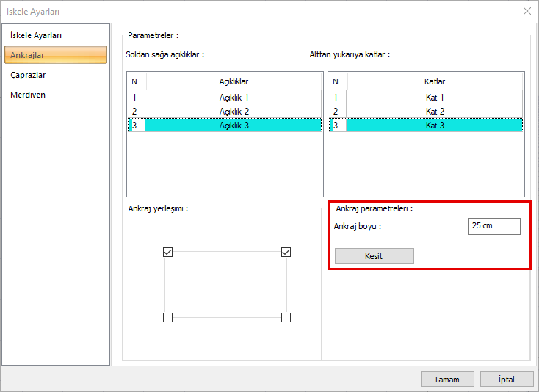Switch to the Çaprazlar section

(x=29, y=75)
